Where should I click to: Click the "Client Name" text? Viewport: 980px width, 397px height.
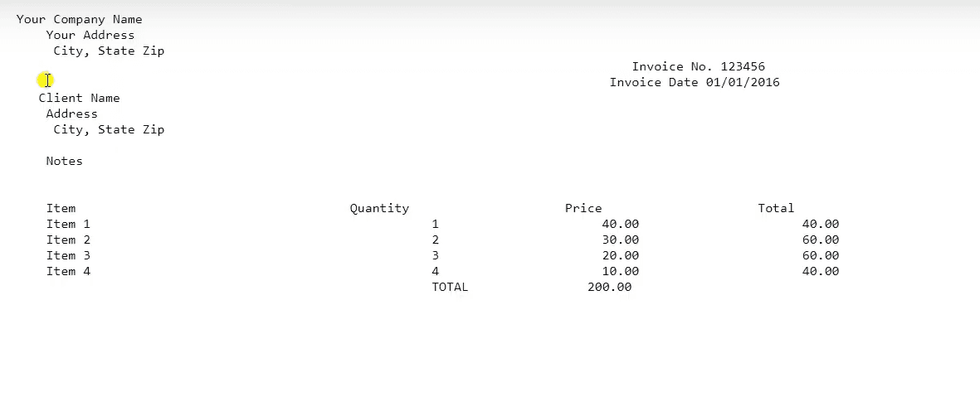tap(79, 98)
